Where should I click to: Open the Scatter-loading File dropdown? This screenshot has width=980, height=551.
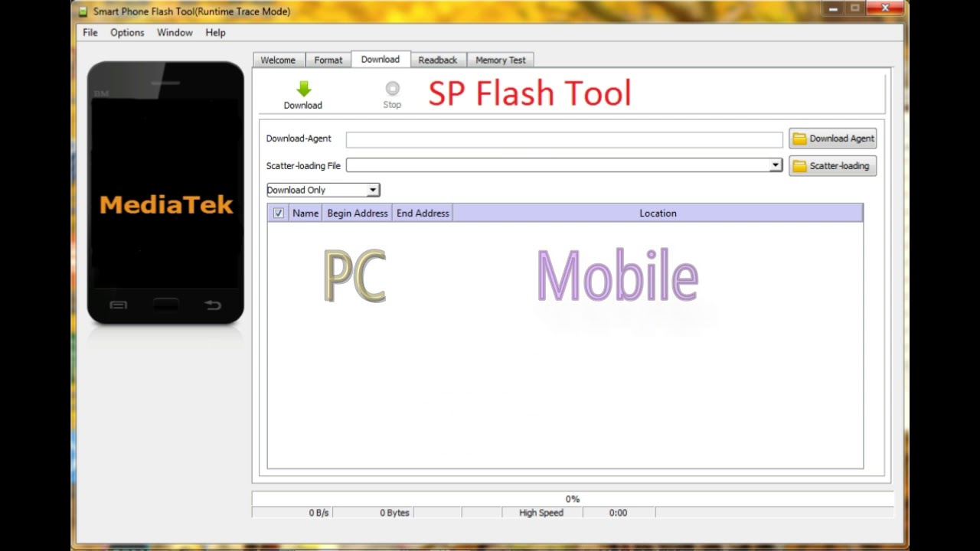click(776, 165)
